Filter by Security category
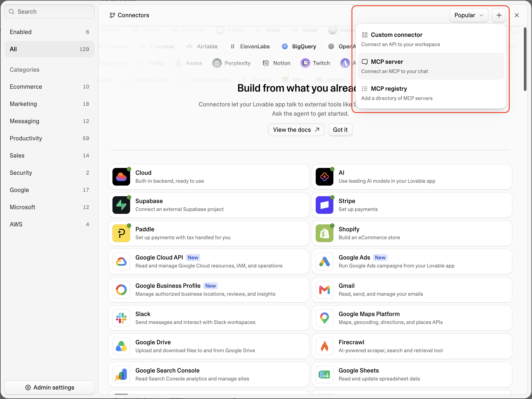The height and width of the screenshot is (399, 532). tap(49, 173)
